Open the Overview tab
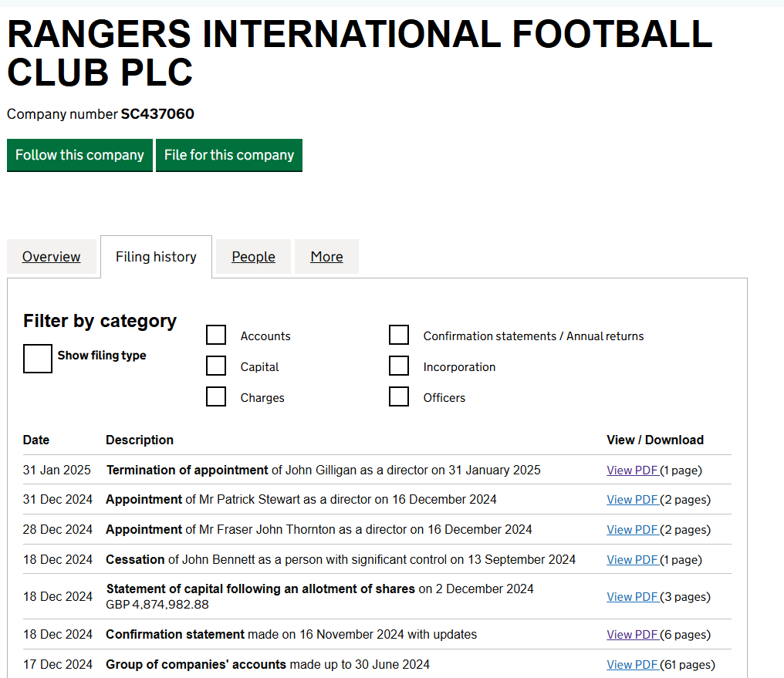Image resolution: width=784 pixels, height=678 pixels. 52,256
